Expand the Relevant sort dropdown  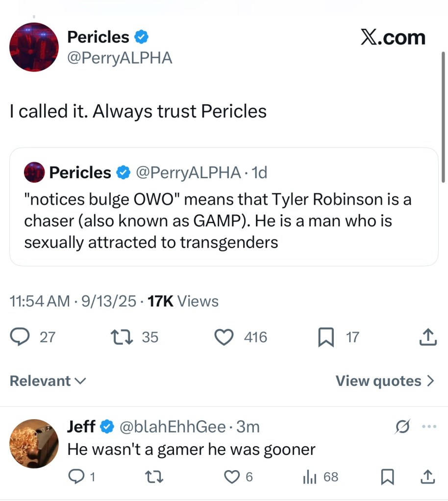coord(48,381)
